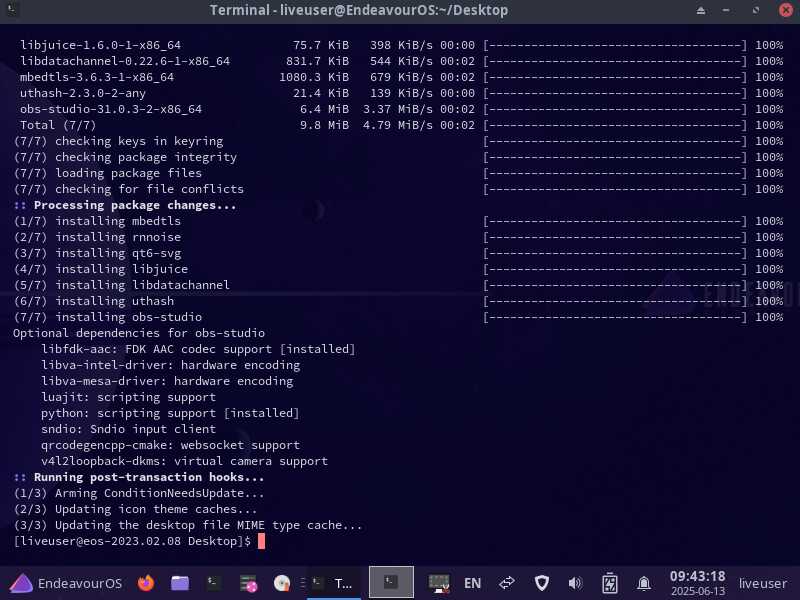Click the 'installing qt6-svg' line
This screenshot has width=800, height=600.
398,253
